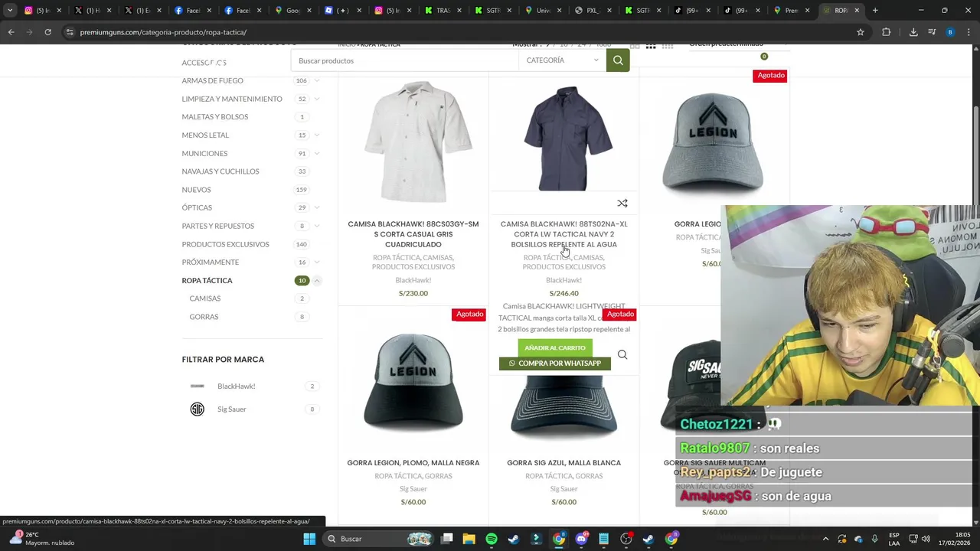This screenshot has width=980, height=551.
Task: Filter by BlackHawk! brand name
Action: (236, 386)
